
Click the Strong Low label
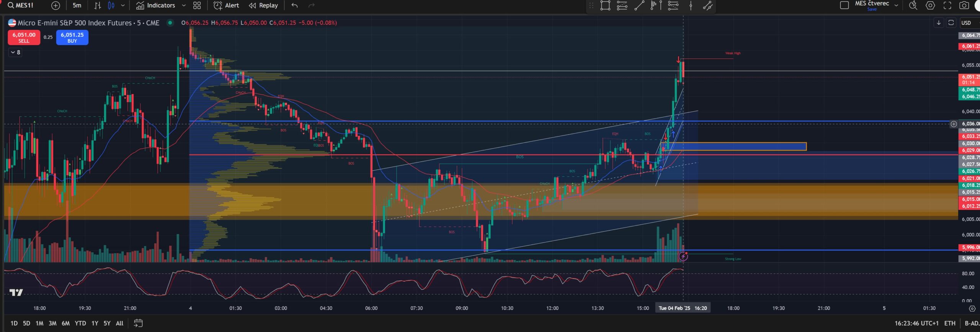tap(733, 259)
